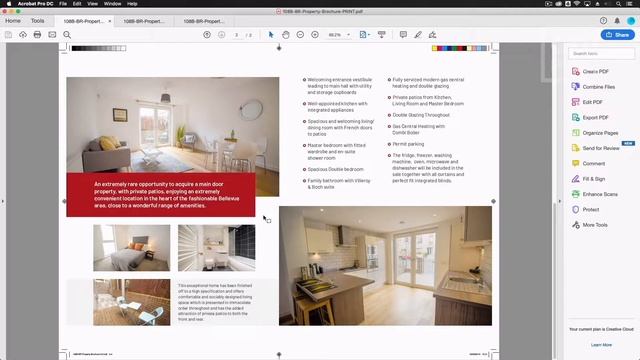This screenshot has height=360, width=640.
Task: Open the File menu
Action: (x=63, y=4)
